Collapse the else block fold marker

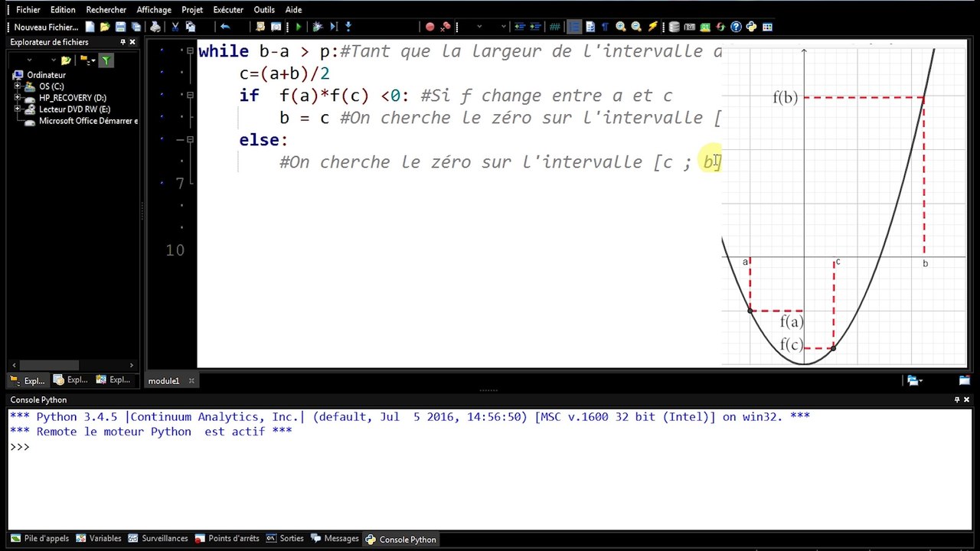189,139
